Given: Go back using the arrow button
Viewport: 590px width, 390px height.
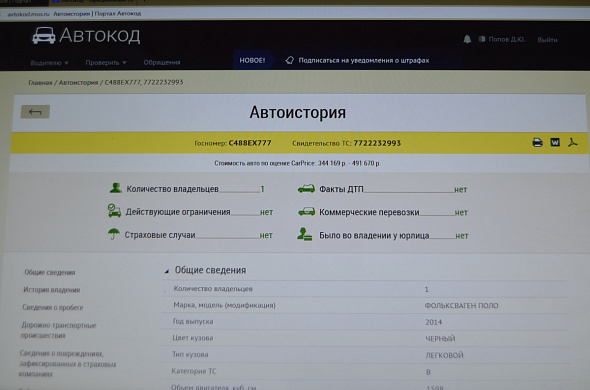Looking at the screenshot, I should [35, 112].
